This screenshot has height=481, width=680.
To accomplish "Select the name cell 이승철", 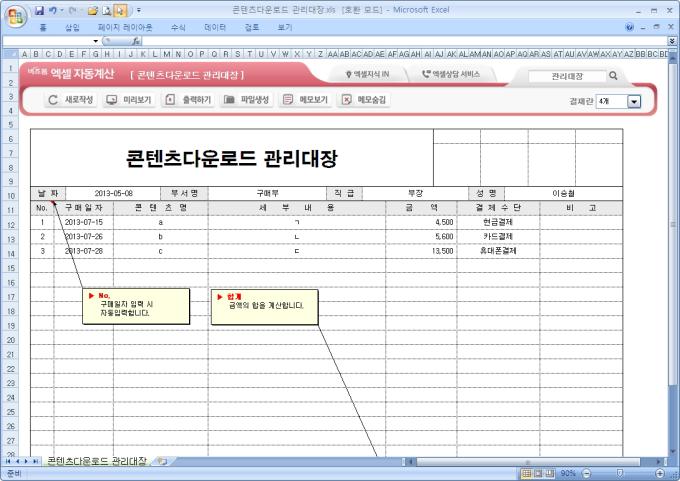I will (563, 193).
